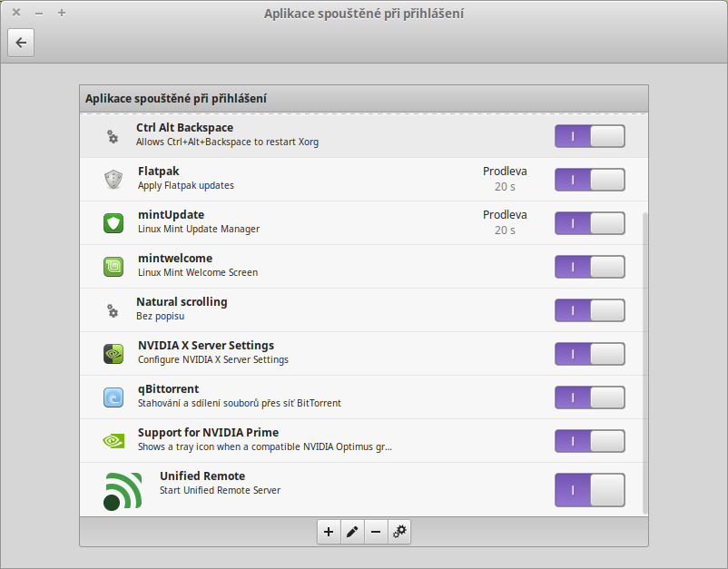Click 'Start Unified Remote Server' description

pyautogui.click(x=220, y=490)
